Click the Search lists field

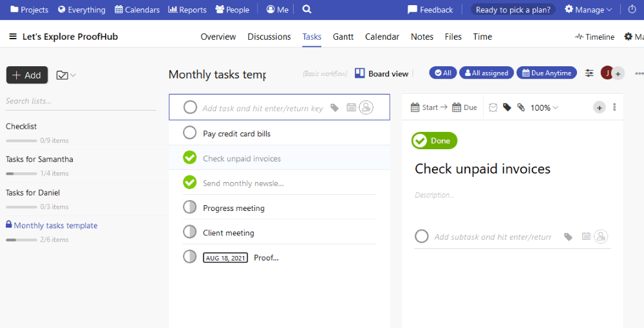(x=80, y=101)
